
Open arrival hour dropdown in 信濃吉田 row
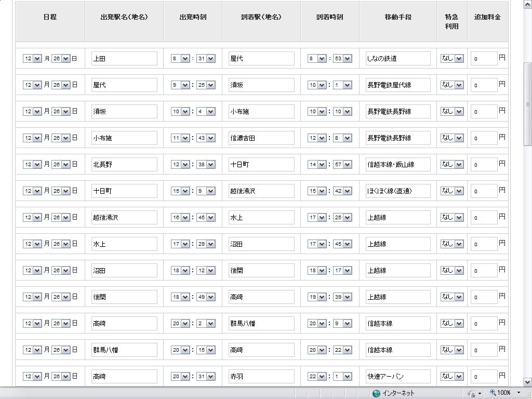[317, 138]
